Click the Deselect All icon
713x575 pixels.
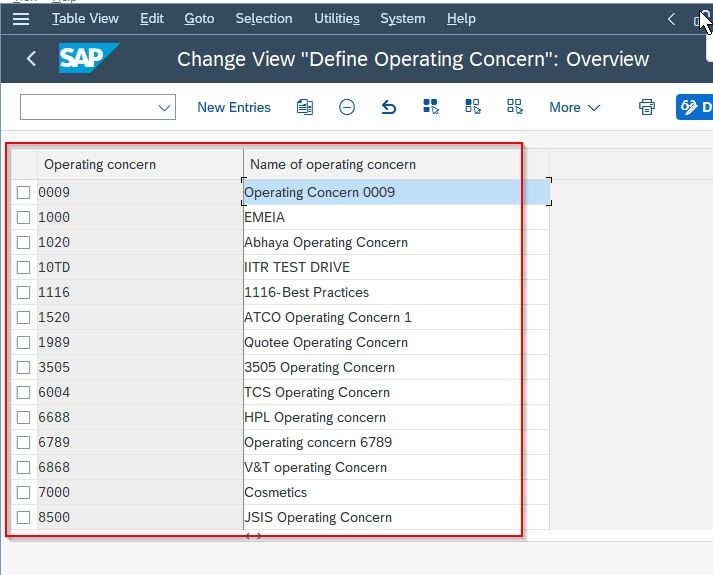515,107
